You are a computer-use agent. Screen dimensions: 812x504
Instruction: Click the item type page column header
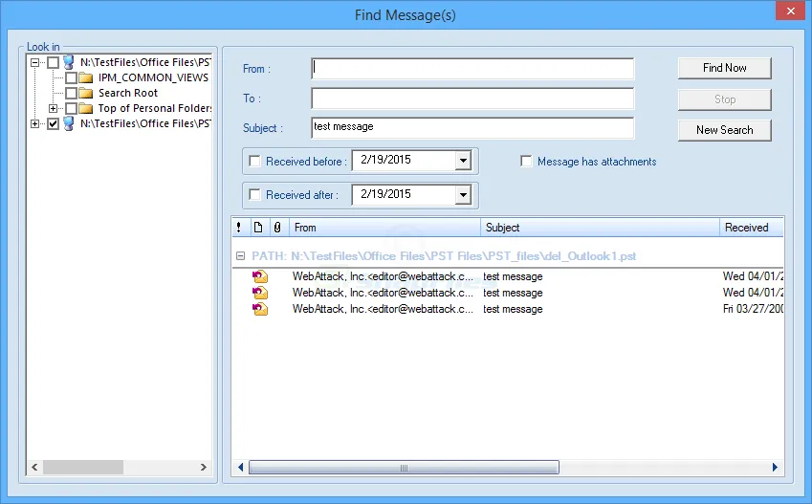coord(258,228)
